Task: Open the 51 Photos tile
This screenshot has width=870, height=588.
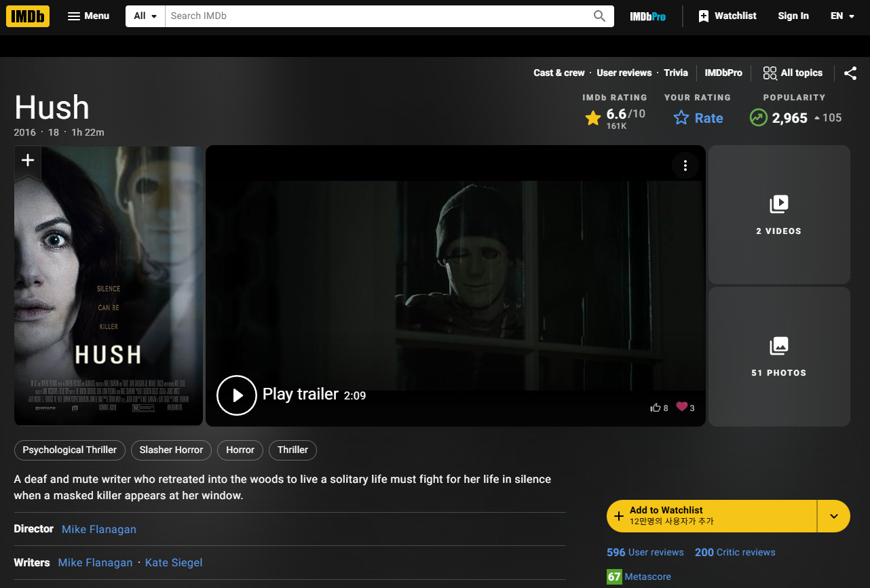Action: click(779, 357)
